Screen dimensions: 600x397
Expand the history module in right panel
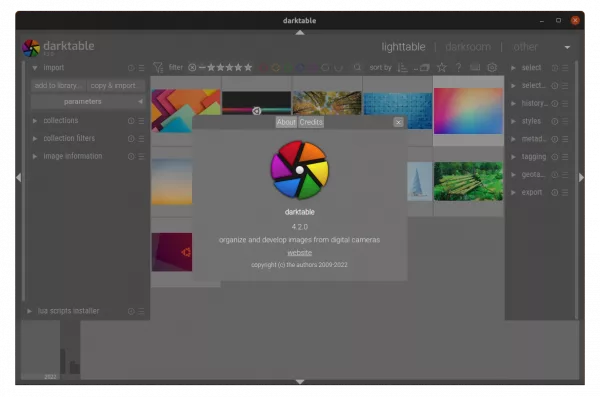[514, 103]
